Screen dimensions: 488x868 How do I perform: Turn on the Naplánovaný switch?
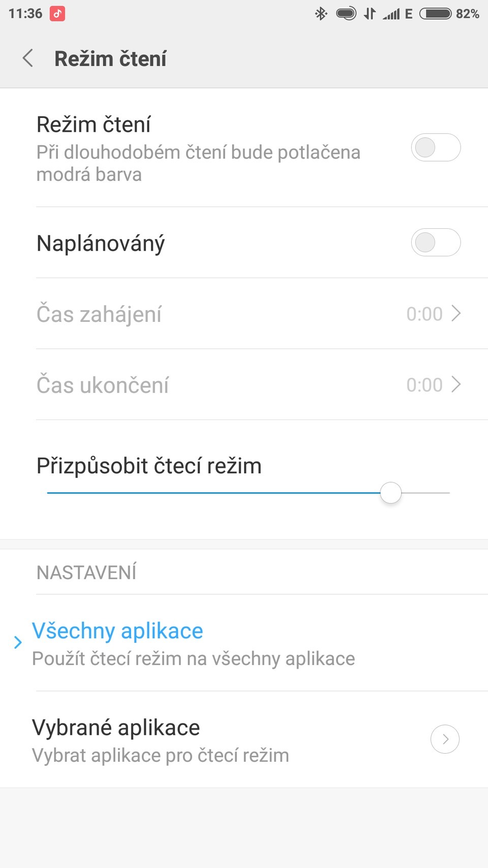436,243
